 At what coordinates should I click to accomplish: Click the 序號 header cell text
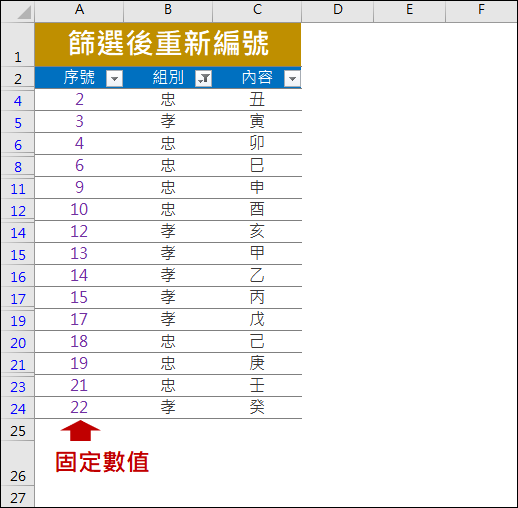[79, 78]
